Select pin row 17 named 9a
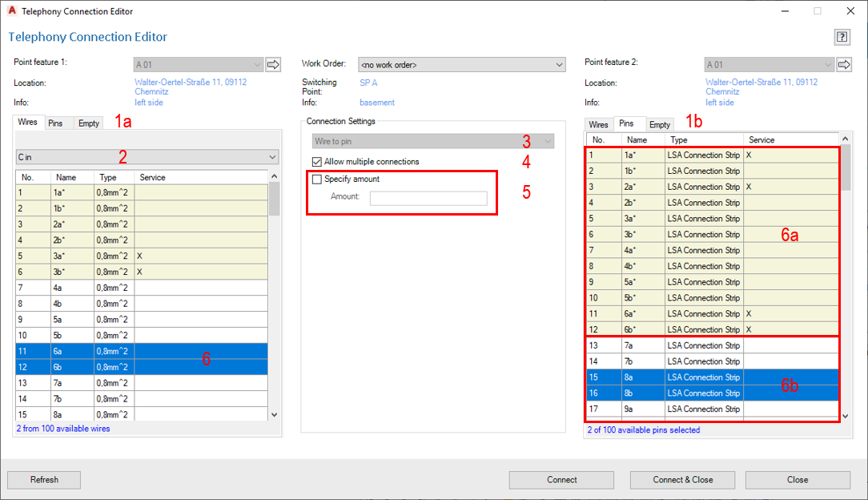This screenshot has width=868, height=500. pyautogui.click(x=713, y=409)
